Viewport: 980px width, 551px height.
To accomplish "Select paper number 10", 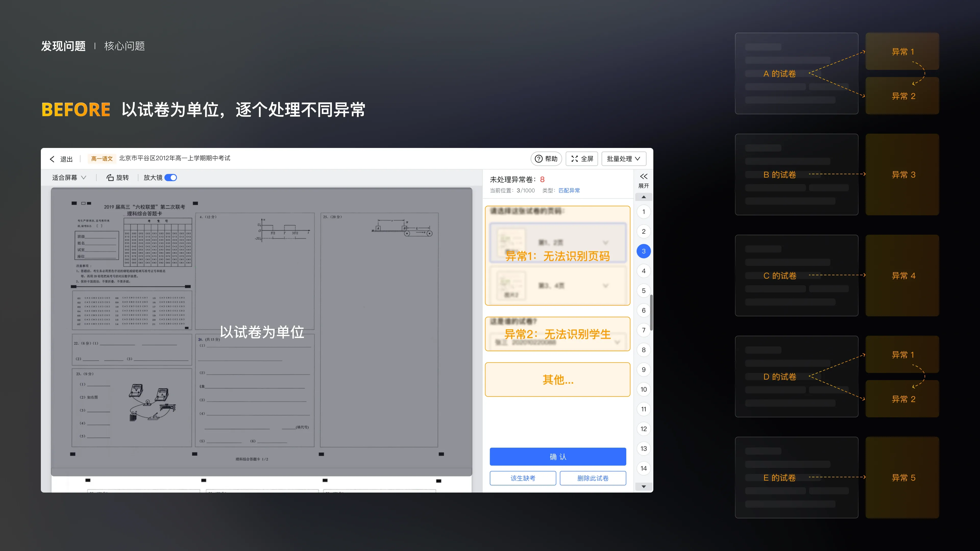I will pyautogui.click(x=644, y=389).
